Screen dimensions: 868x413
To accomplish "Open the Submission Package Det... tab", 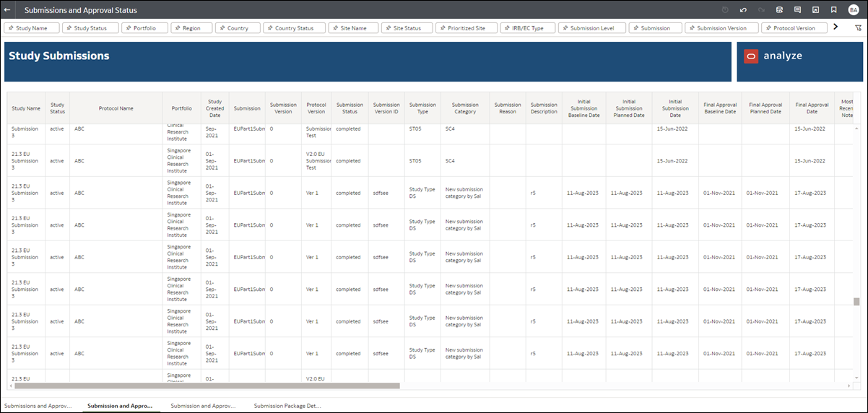I will click(x=287, y=406).
